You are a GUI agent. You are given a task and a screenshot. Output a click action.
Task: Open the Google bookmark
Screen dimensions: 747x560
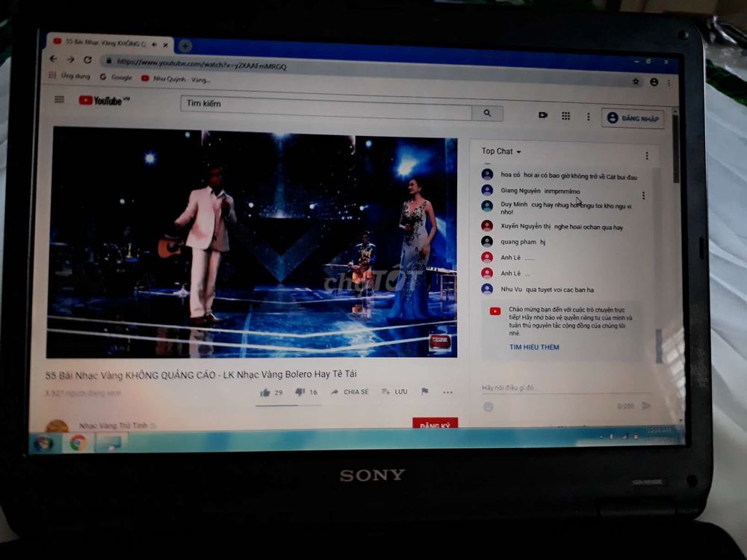(117, 77)
